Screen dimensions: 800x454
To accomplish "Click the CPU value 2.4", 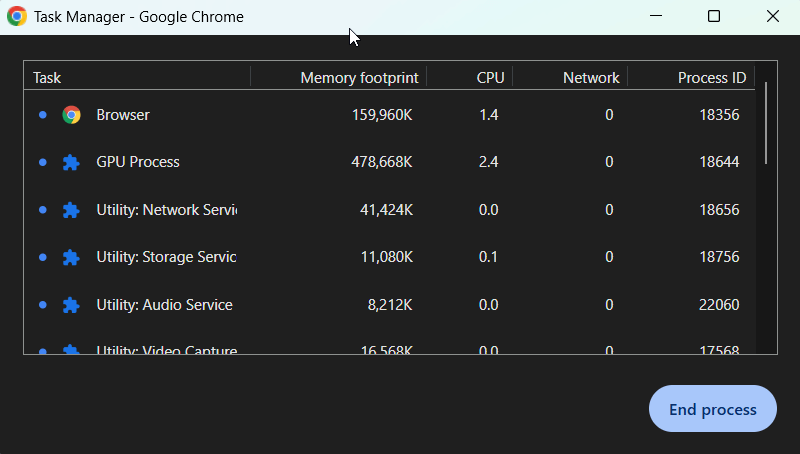I will click(488, 162).
